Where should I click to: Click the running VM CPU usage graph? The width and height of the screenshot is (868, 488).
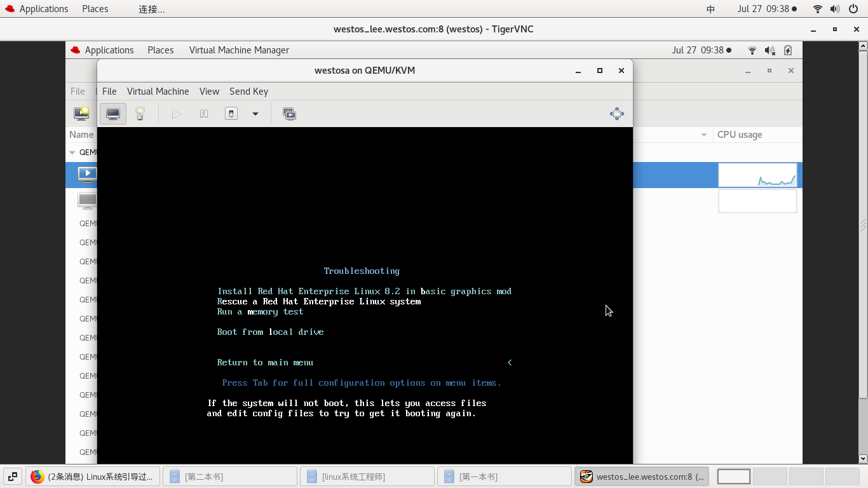(757, 175)
